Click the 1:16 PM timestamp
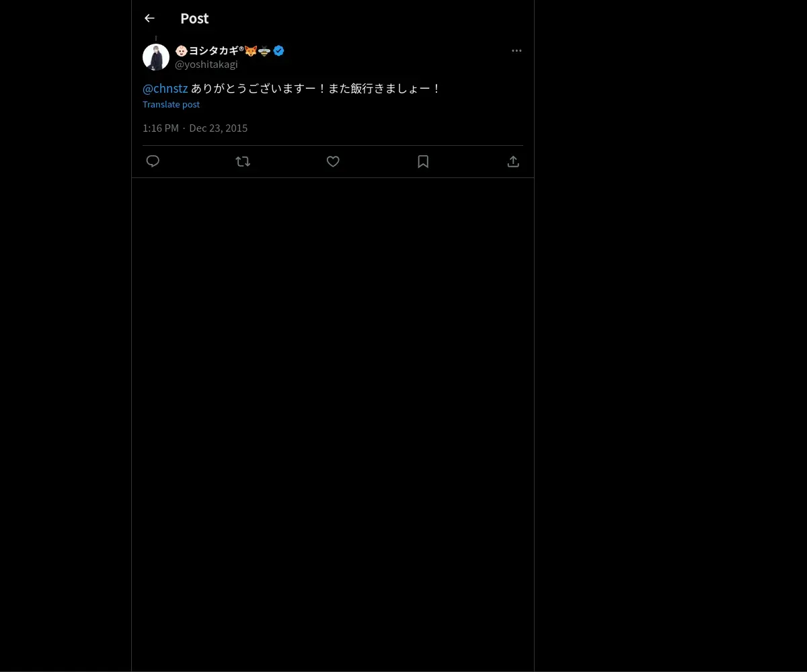This screenshot has width=807, height=672. point(161,128)
